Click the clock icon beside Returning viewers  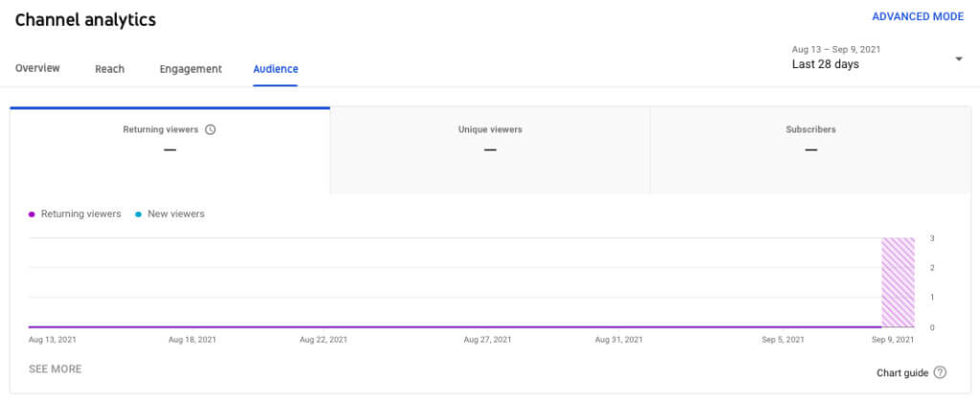pos(211,129)
